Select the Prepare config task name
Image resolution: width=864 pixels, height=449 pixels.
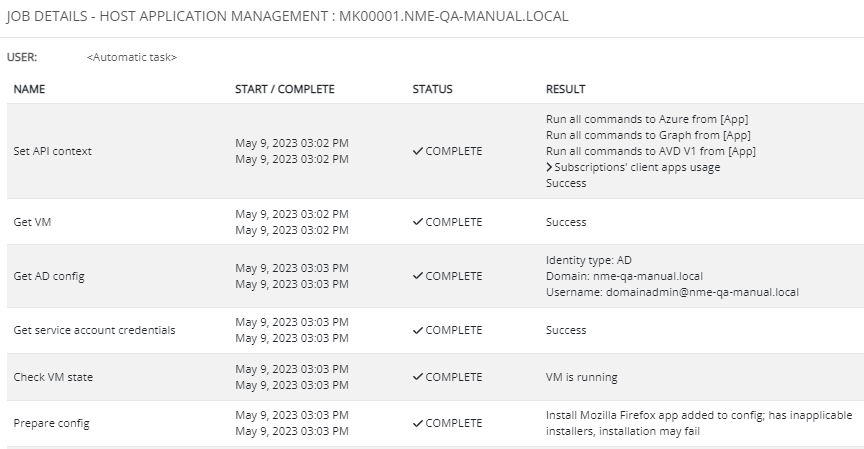point(51,424)
